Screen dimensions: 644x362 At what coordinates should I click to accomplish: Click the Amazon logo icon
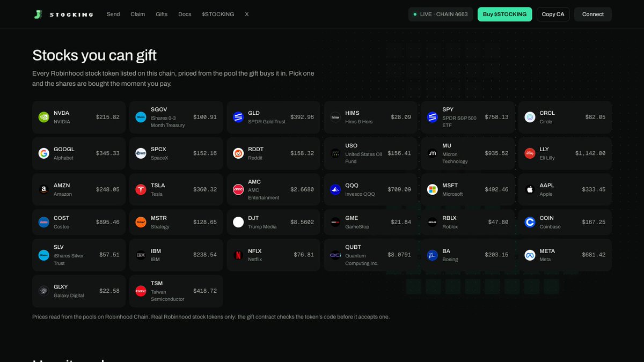[x=43, y=189]
